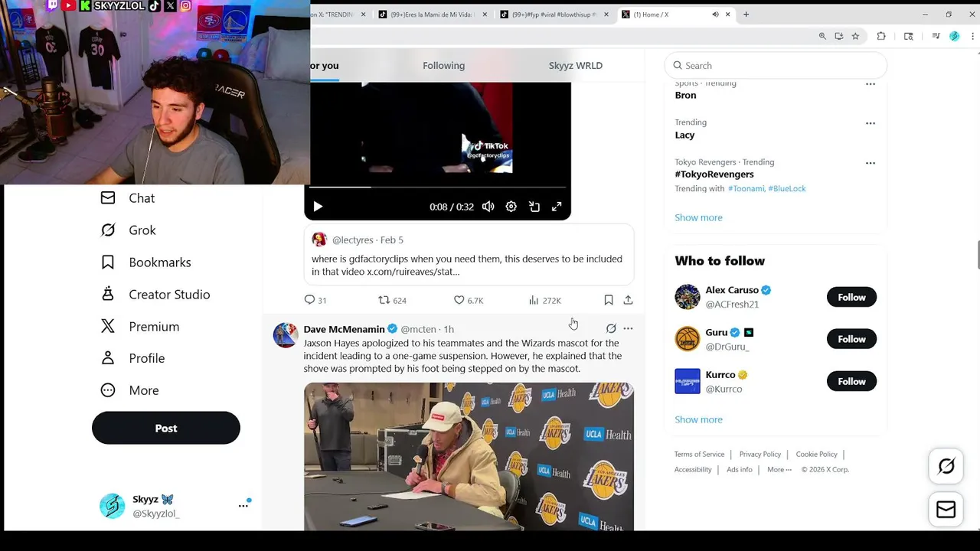Open more options on Dave McMenamin's post

click(x=628, y=328)
